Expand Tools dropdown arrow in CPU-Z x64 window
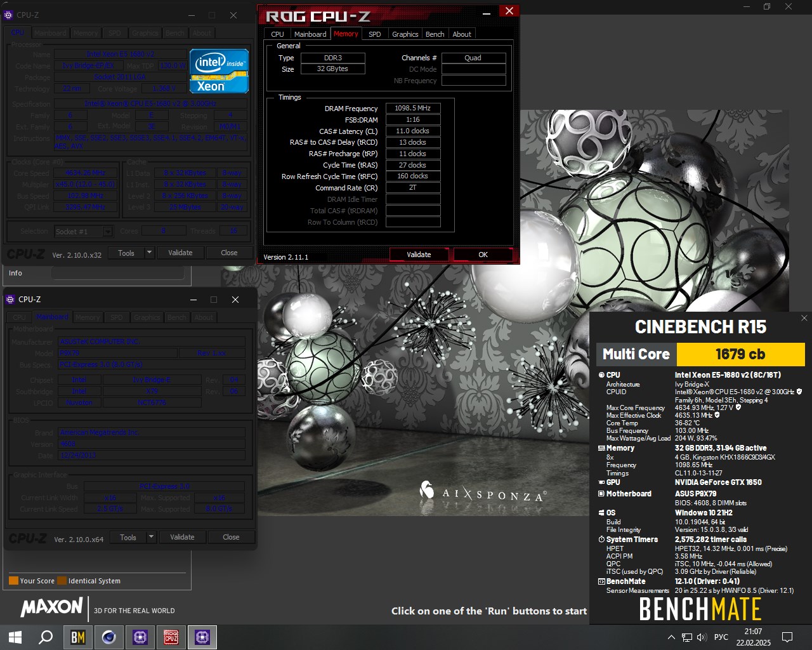Image resolution: width=812 pixels, height=650 pixels. pos(152,537)
